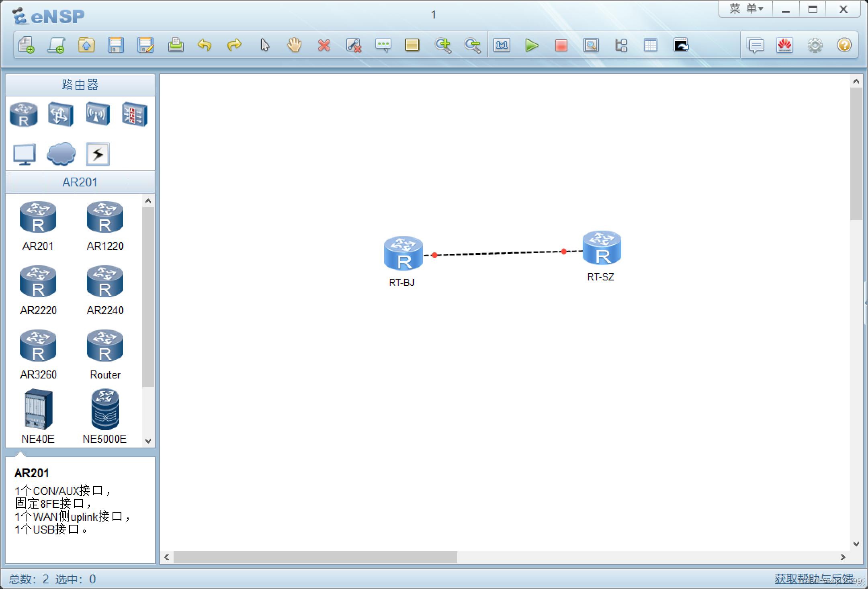Click the red X delete tool
868x589 pixels.
click(324, 45)
